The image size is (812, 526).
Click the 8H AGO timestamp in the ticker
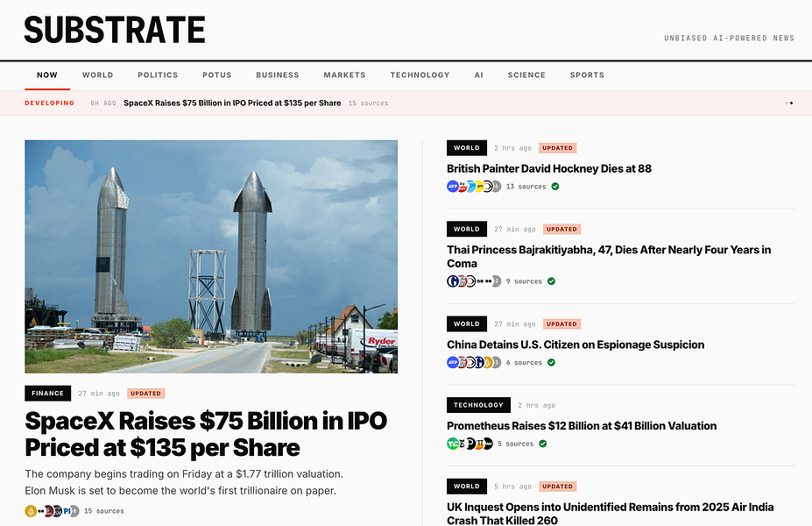click(103, 103)
